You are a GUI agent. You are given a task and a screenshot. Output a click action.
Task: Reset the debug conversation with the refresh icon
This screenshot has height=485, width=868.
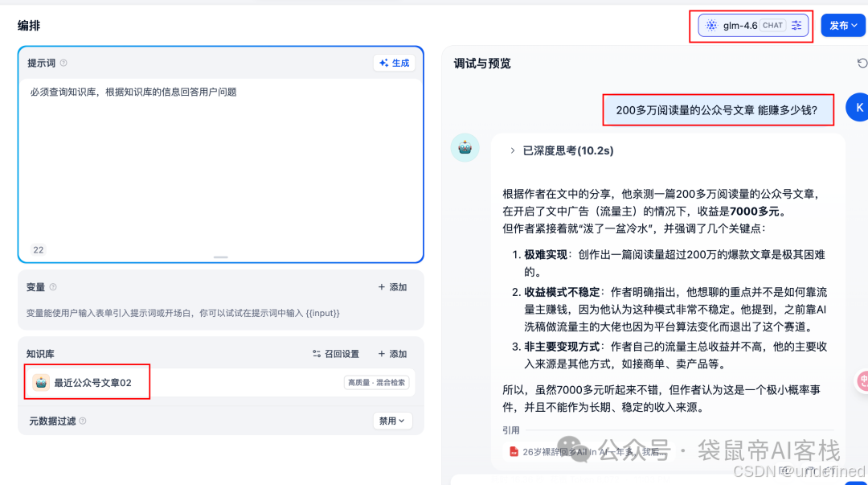point(862,63)
